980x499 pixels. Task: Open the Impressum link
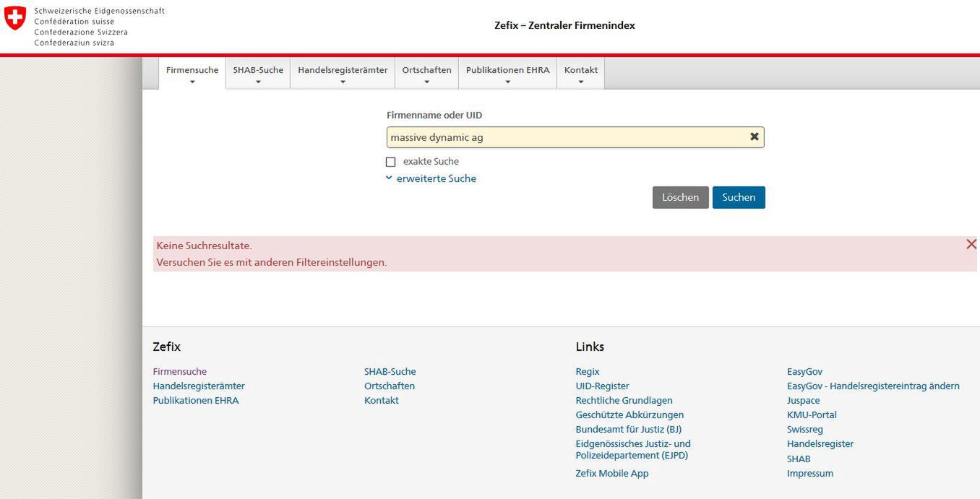tap(810, 474)
